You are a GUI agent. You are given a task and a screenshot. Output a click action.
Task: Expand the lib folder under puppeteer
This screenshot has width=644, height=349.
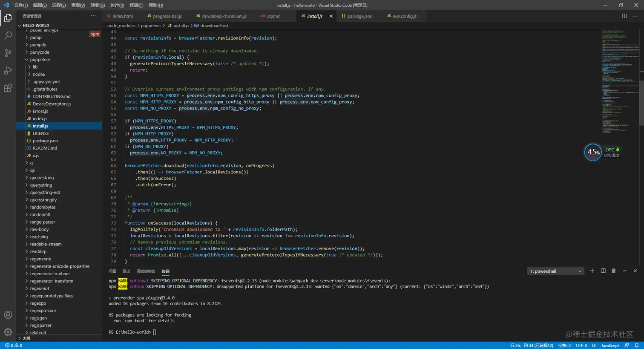35,67
